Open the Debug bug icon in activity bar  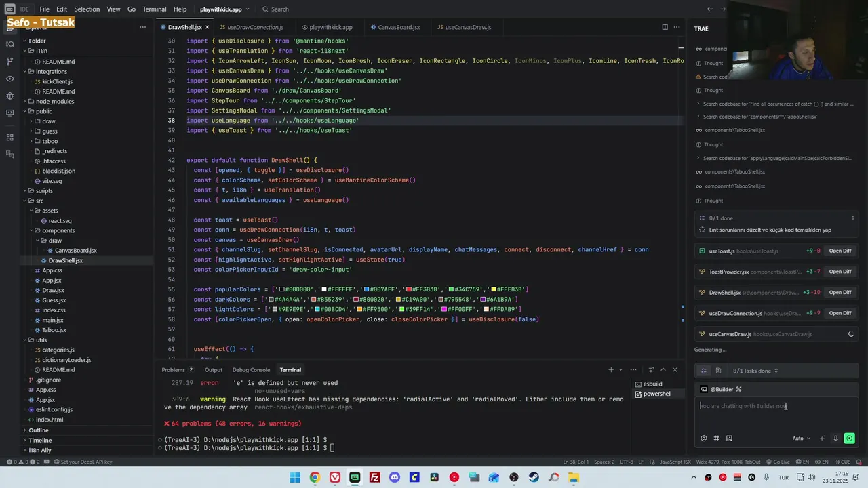click(9, 96)
